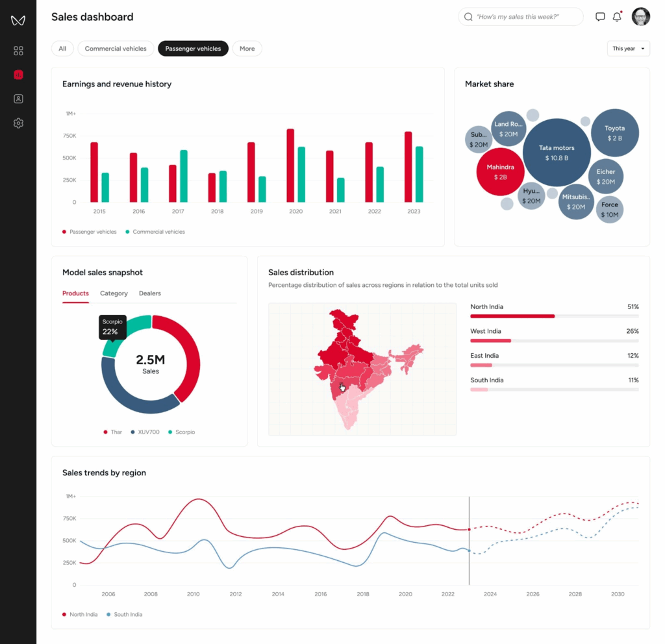Viewport: 665px width, 644px height.
Task: Click the Sales trends by region heading
Action: tap(105, 473)
